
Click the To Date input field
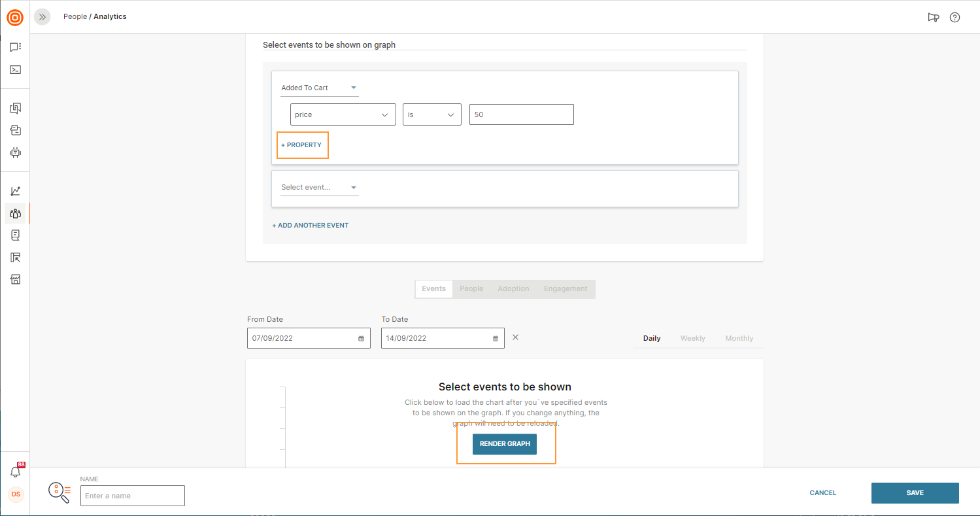[x=443, y=338]
